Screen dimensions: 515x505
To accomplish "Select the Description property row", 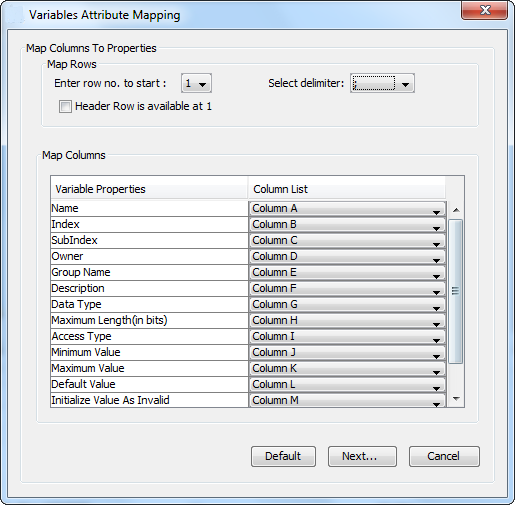I will (x=149, y=289).
